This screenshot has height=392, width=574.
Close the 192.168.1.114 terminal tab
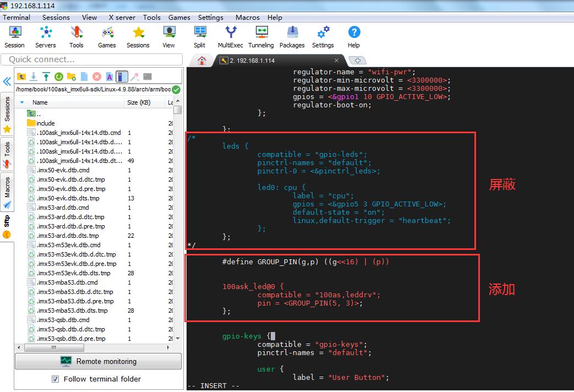336,61
